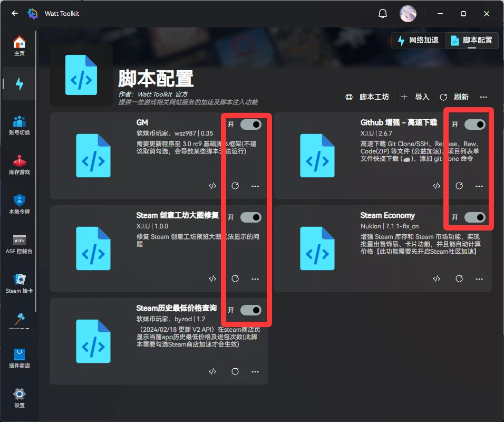The height and width of the screenshot is (422, 504).
Task: Click the Github 增强 script file thumbnail
Action: click(x=317, y=156)
